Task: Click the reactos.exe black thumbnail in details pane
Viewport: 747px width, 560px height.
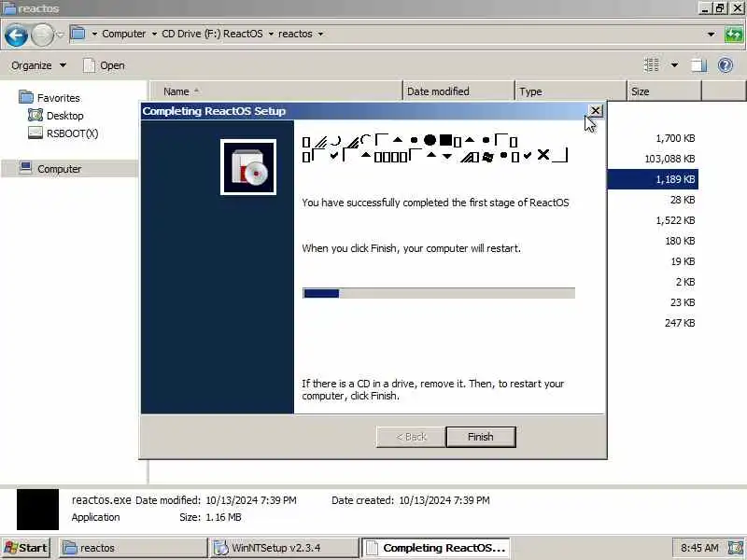Action: pos(37,510)
